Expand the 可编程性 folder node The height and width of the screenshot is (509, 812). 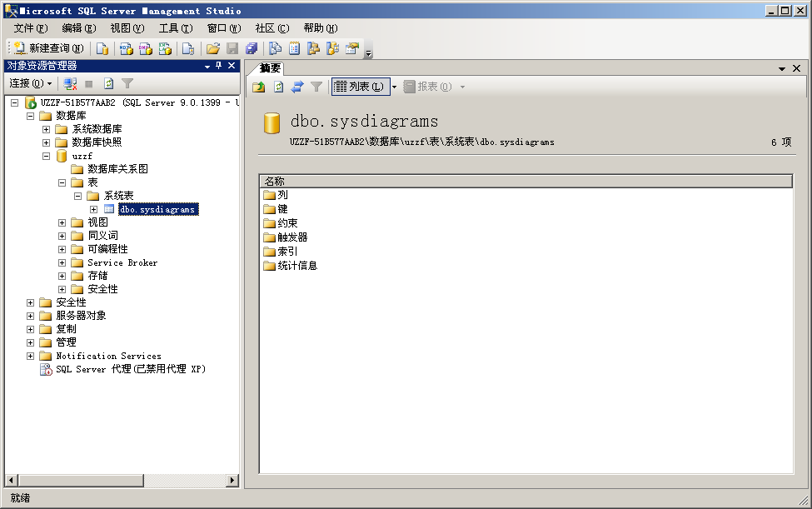(x=62, y=249)
